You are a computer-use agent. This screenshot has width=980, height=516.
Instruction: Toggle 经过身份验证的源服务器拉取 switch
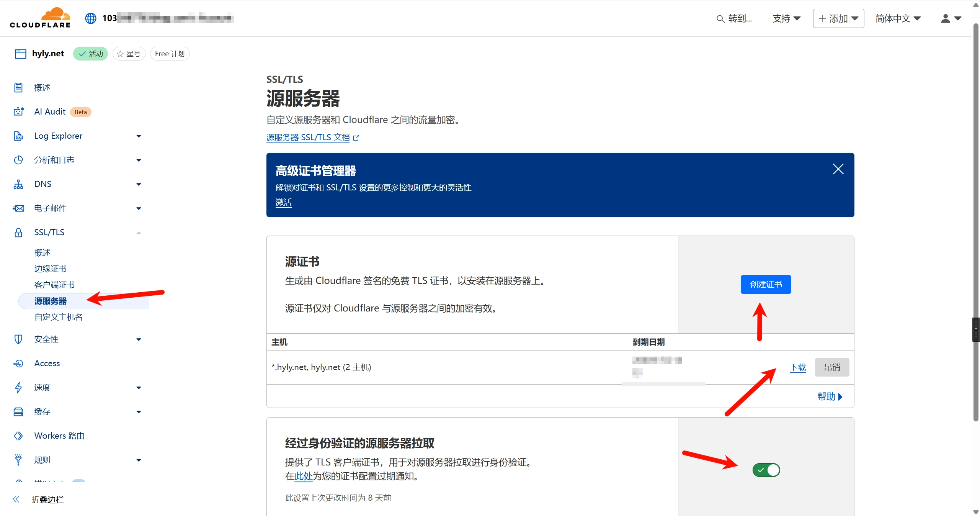tap(766, 470)
